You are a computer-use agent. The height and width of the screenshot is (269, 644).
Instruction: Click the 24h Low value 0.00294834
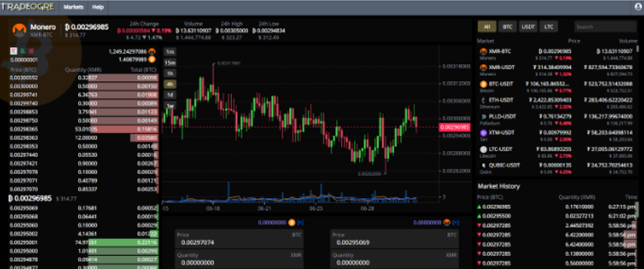269,31
